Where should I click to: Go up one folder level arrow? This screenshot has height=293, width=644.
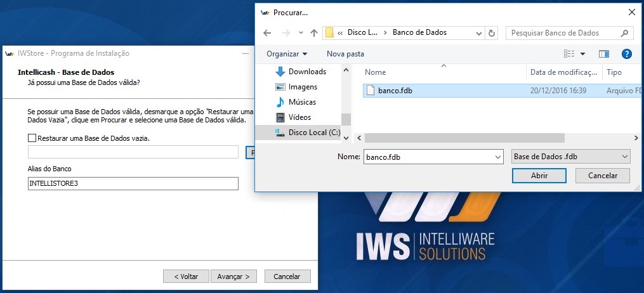314,33
